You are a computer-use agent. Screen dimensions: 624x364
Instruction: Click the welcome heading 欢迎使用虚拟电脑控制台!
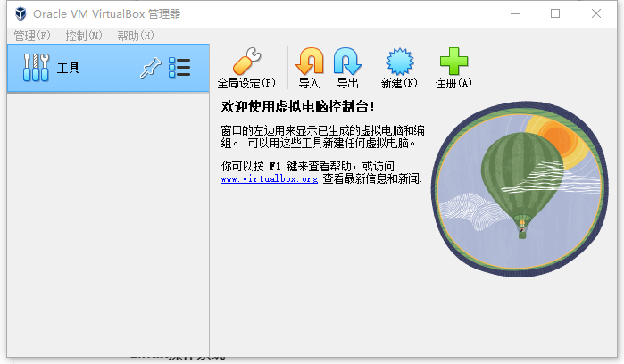click(x=297, y=106)
